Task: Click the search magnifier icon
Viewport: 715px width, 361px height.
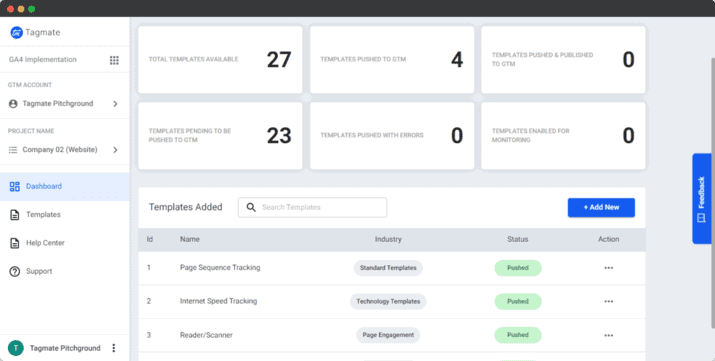Action: pos(251,207)
